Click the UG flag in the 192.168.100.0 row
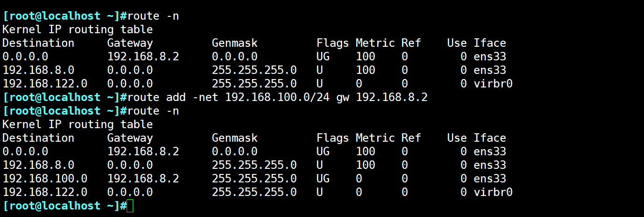The height and width of the screenshot is (217, 644). point(323,179)
